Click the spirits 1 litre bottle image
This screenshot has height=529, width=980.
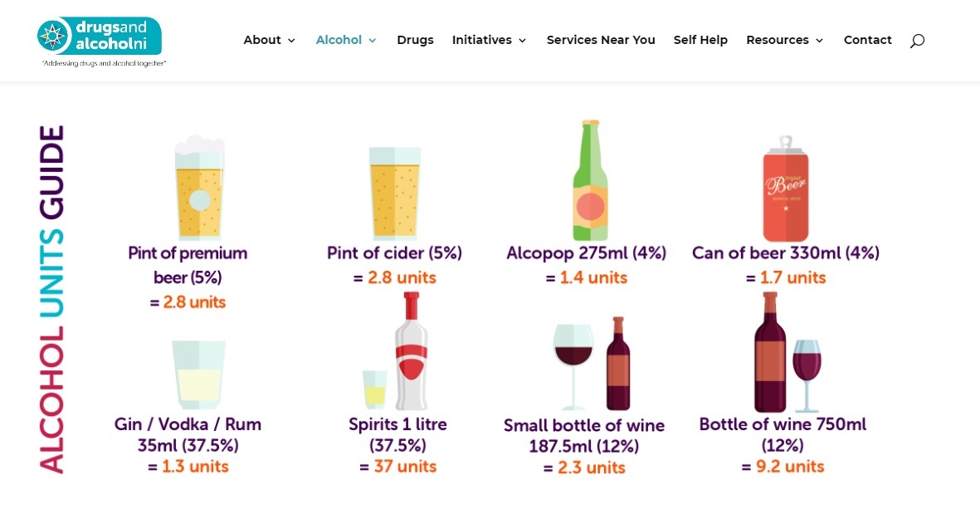pos(412,351)
